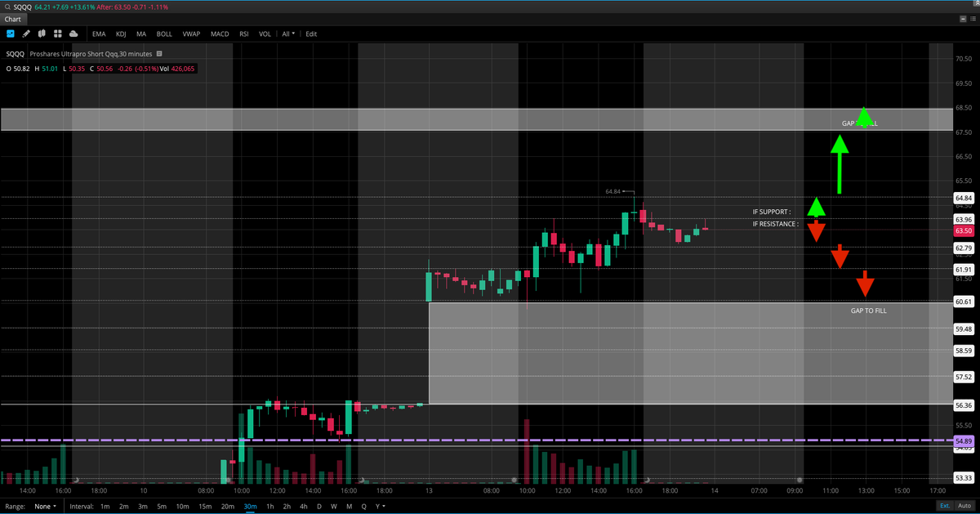
Task: Toggle the EMA indicator
Action: click(x=99, y=34)
